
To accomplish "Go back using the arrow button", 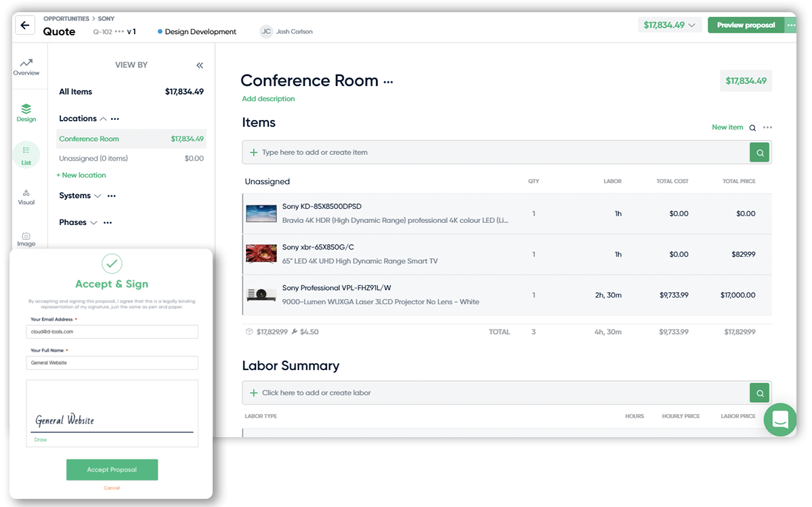I will [25, 25].
